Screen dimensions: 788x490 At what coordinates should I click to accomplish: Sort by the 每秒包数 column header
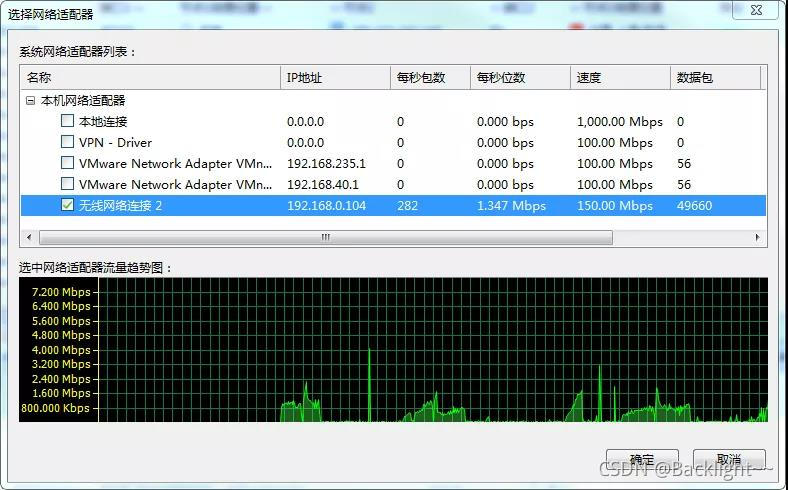point(430,77)
